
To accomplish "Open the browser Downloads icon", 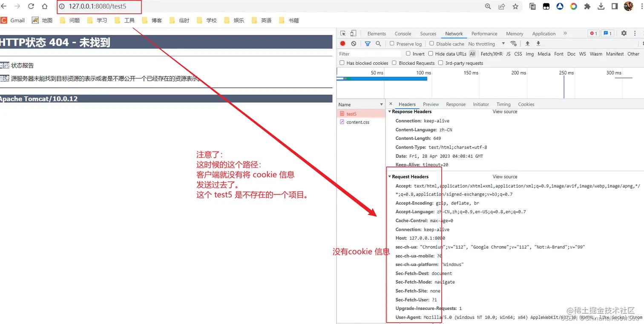I will pos(601,6).
